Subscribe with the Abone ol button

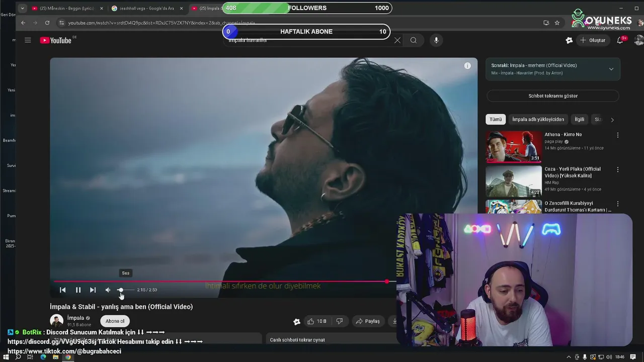point(115,321)
